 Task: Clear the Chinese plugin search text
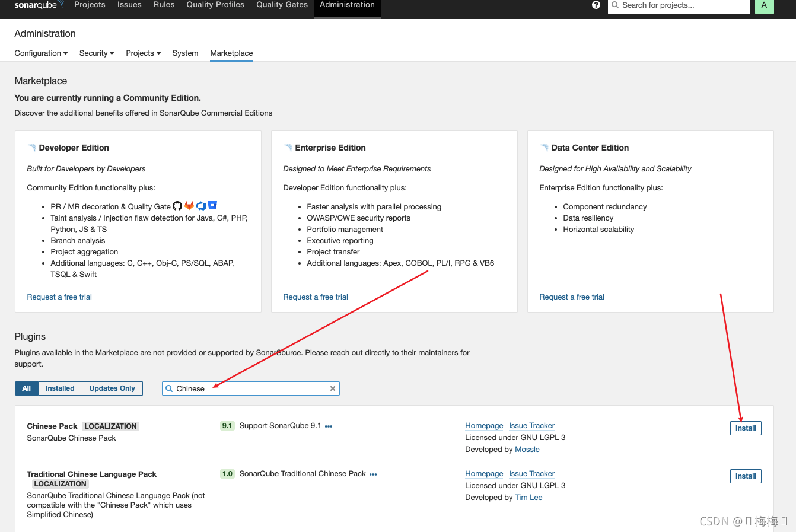(x=333, y=388)
